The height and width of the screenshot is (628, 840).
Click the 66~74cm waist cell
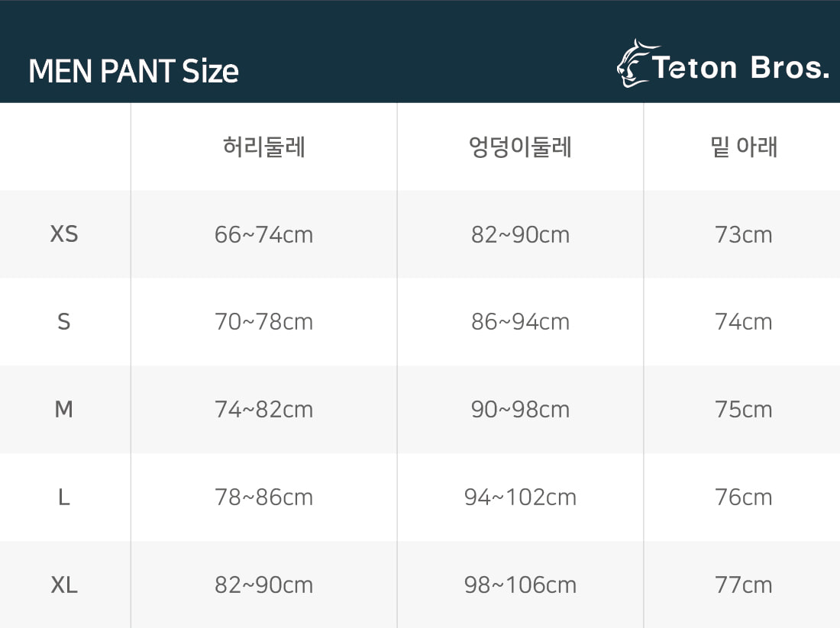click(x=264, y=234)
